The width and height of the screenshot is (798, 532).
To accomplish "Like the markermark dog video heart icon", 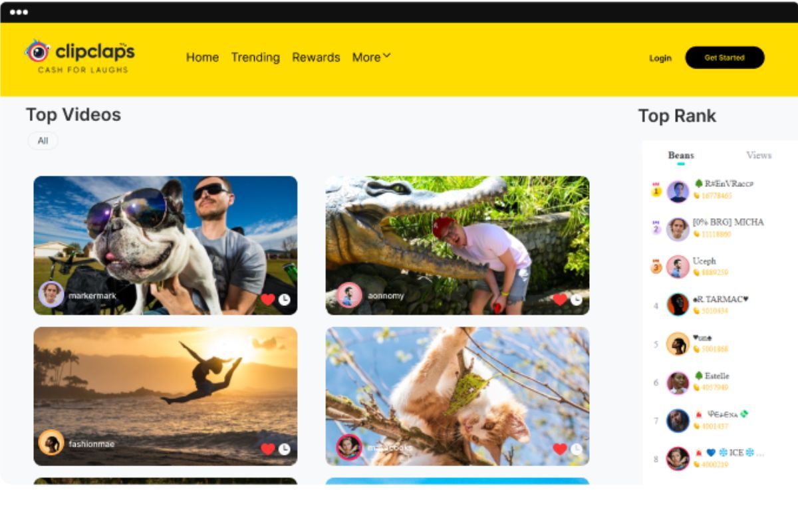I will pyautogui.click(x=267, y=300).
